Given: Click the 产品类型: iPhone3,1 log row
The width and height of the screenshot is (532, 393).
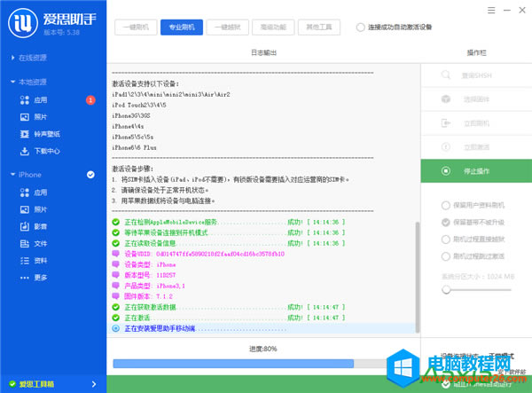Looking at the screenshot, I should pyautogui.click(x=149, y=286).
